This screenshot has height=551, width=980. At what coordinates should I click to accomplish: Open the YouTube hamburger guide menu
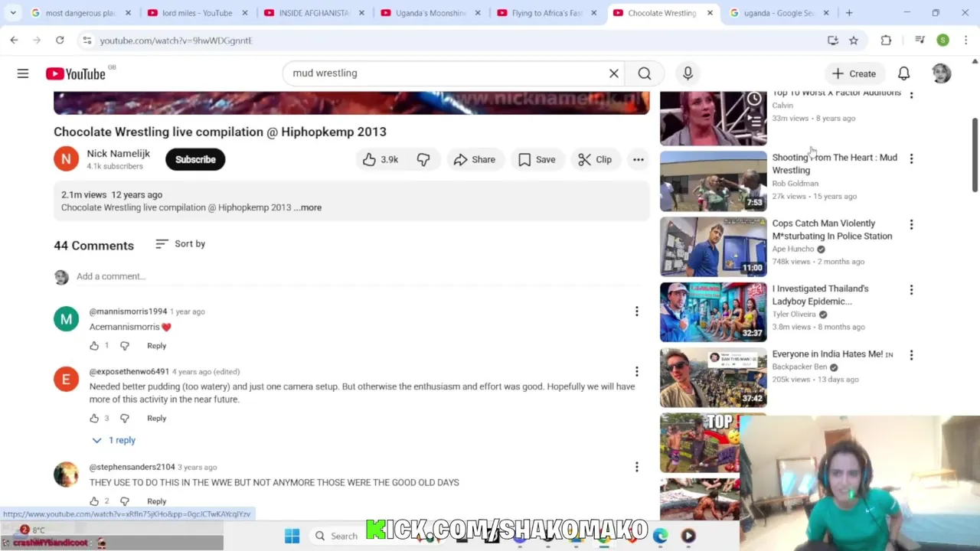pos(23,73)
